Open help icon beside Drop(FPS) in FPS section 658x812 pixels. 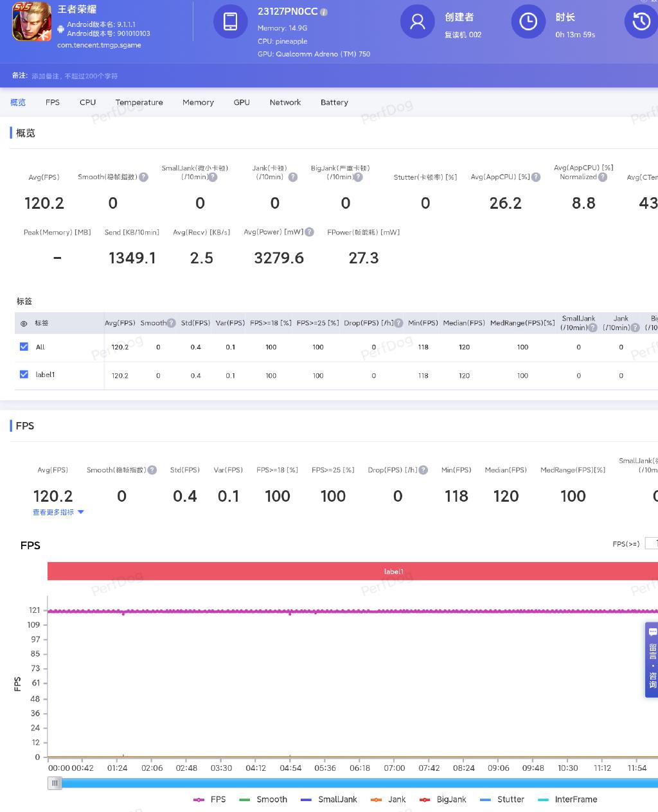(x=423, y=470)
